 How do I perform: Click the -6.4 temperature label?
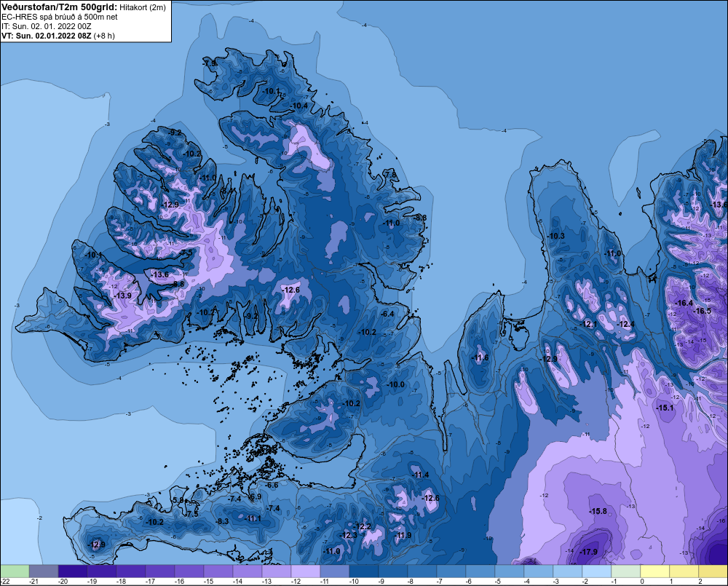[x=387, y=314]
